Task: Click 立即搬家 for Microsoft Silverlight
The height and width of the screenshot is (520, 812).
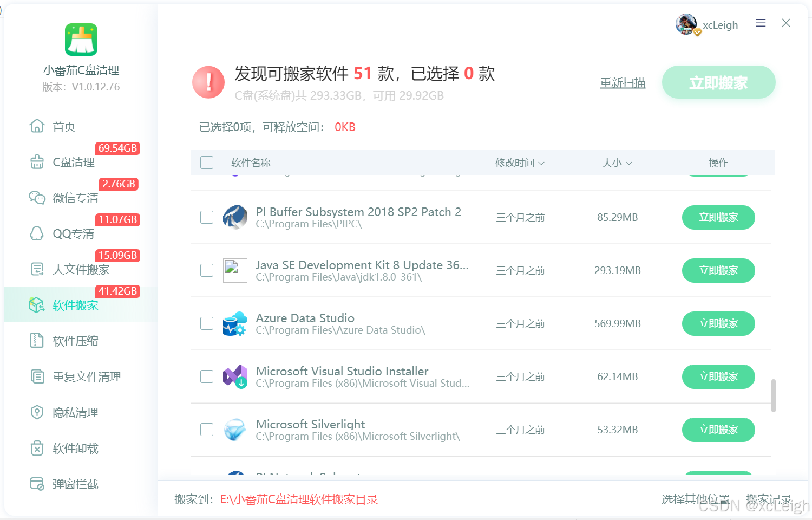Action: click(718, 430)
